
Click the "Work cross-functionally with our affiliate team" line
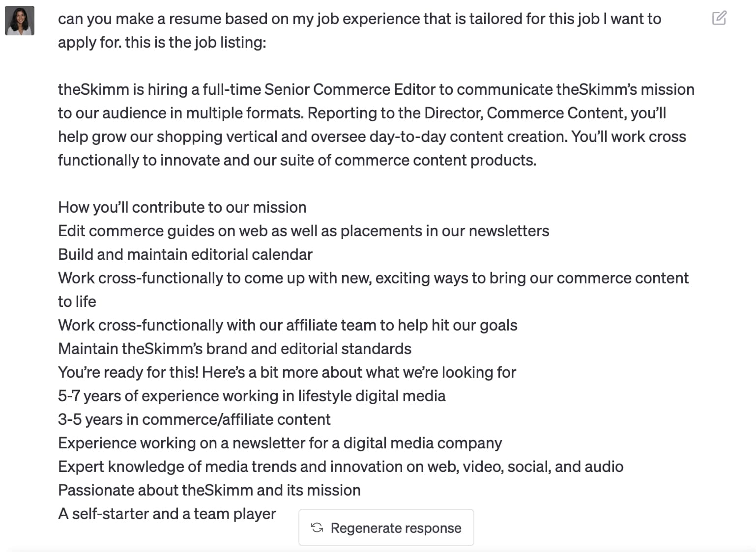coord(287,326)
